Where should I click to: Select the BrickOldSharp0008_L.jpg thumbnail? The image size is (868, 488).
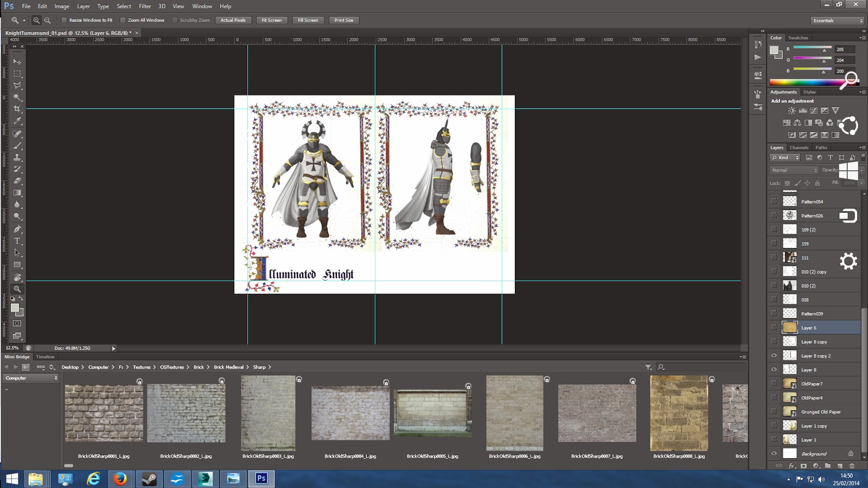679,413
